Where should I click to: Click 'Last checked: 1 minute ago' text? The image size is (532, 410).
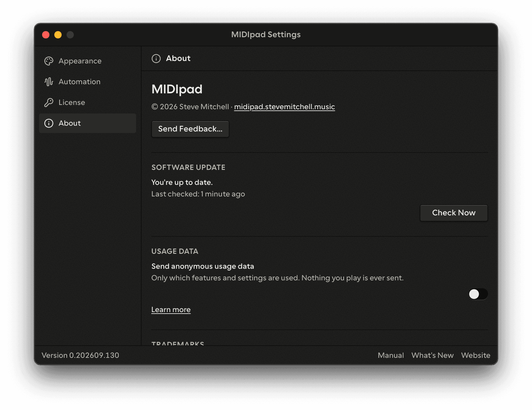coord(198,194)
